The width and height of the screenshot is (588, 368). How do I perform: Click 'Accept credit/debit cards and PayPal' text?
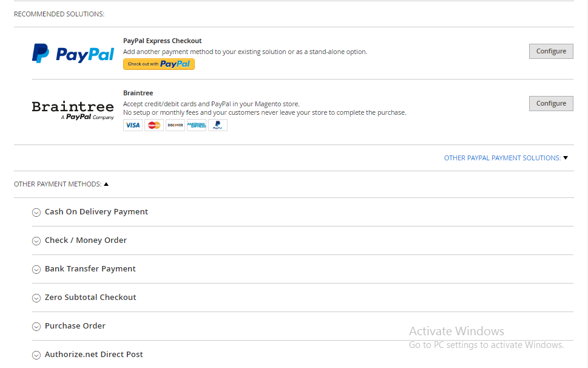point(212,104)
